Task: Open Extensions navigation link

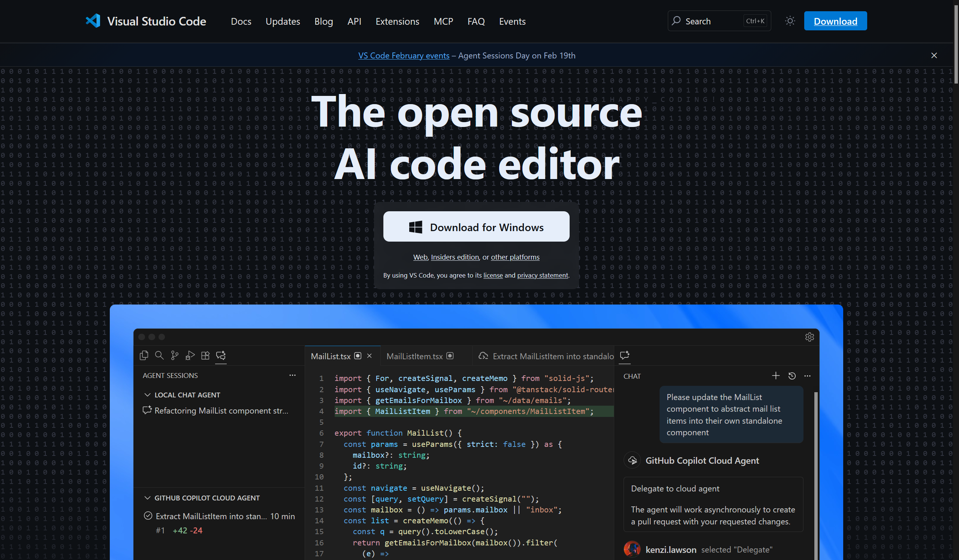Action: click(x=397, y=21)
